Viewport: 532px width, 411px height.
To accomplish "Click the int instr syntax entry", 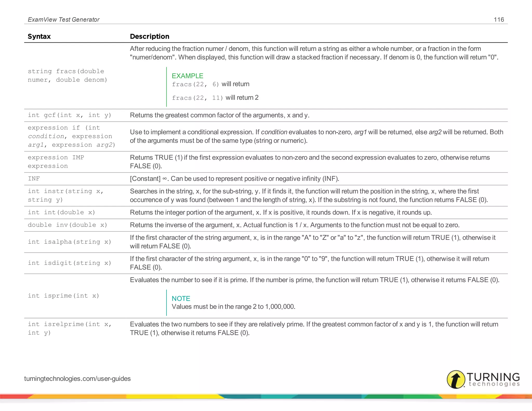I will click(x=65, y=195).
